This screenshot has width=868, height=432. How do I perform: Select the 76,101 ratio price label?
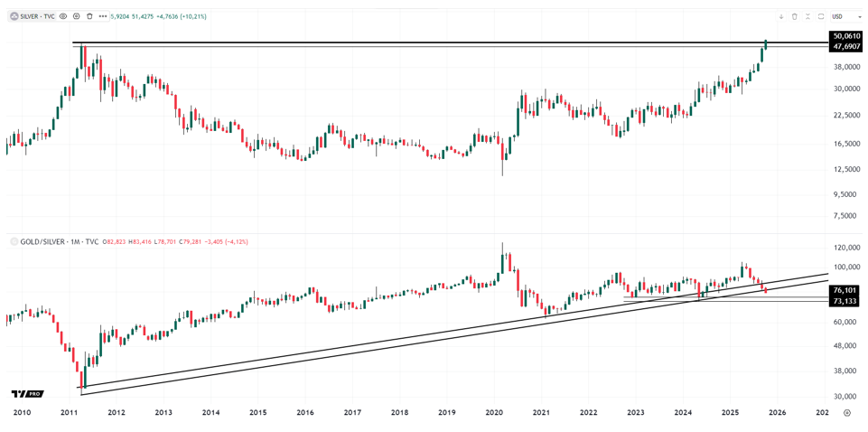(x=845, y=290)
